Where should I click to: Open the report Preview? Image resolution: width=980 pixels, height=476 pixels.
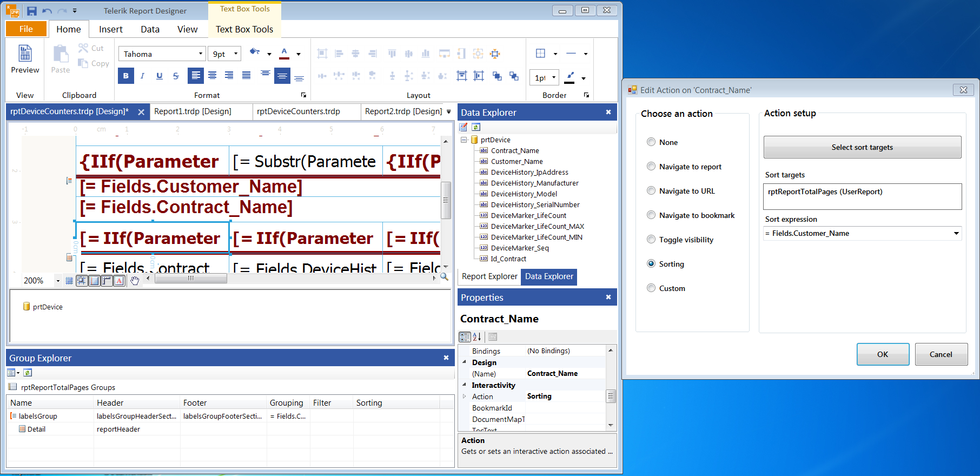(x=25, y=59)
